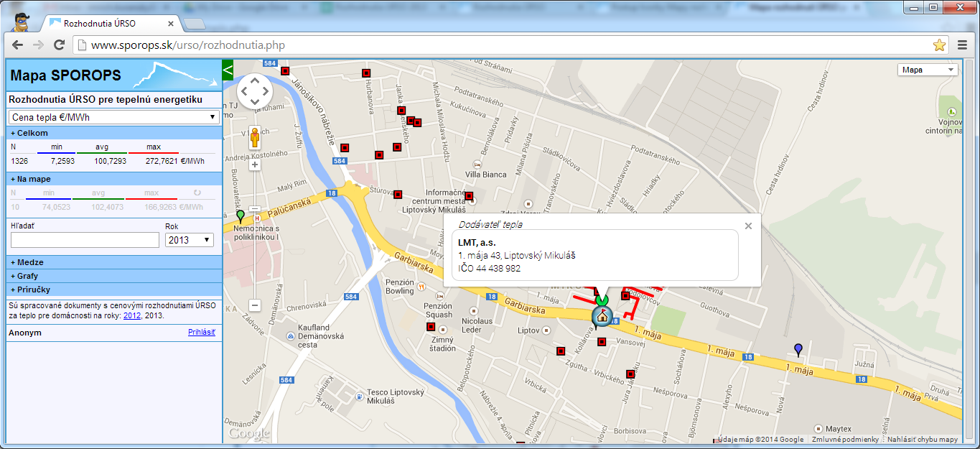Click the Nahlásiť chybu mapy link

(923, 440)
